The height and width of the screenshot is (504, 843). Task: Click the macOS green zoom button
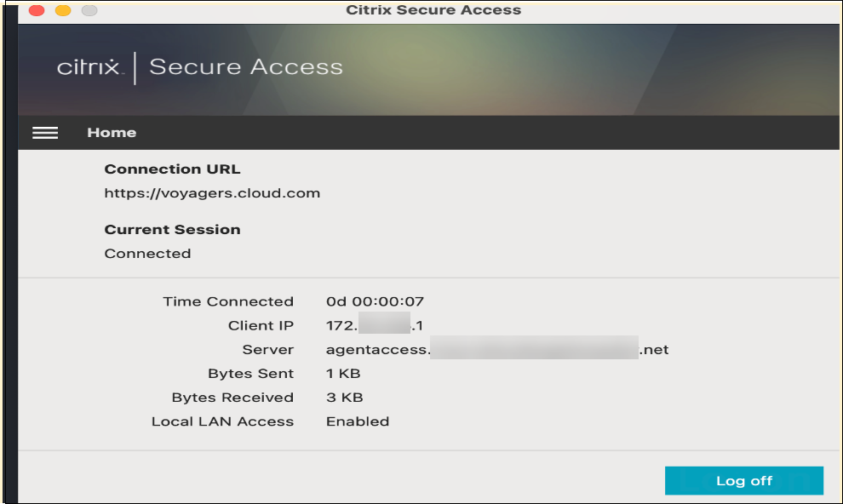click(x=89, y=11)
